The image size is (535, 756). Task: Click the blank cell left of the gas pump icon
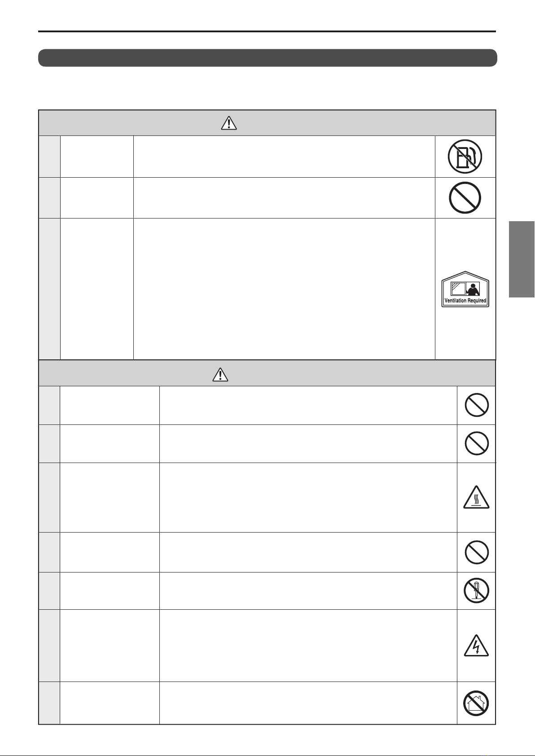tap(284, 157)
